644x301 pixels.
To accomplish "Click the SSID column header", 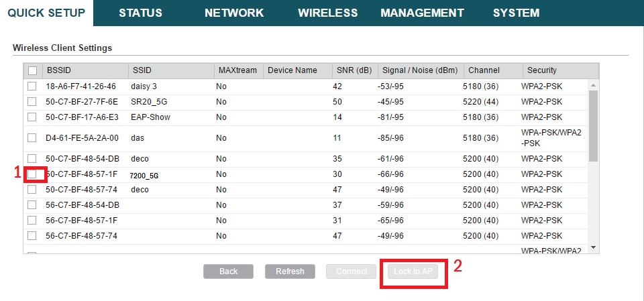I will coord(170,70).
